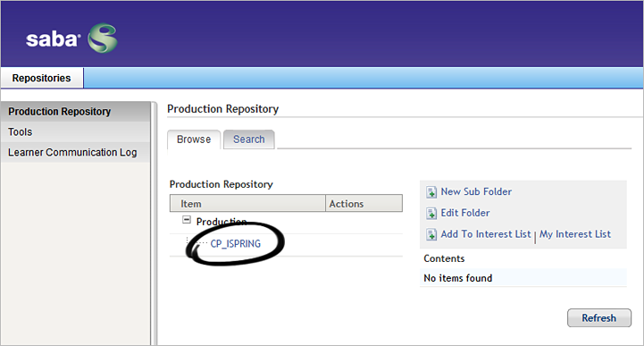Switch to the Browse tab
The height and width of the screenshot is (346, 644).
[x=194, y=139]
